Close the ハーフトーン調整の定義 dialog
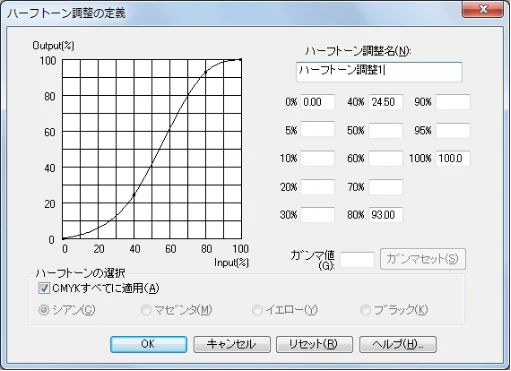 click(483, 9)
